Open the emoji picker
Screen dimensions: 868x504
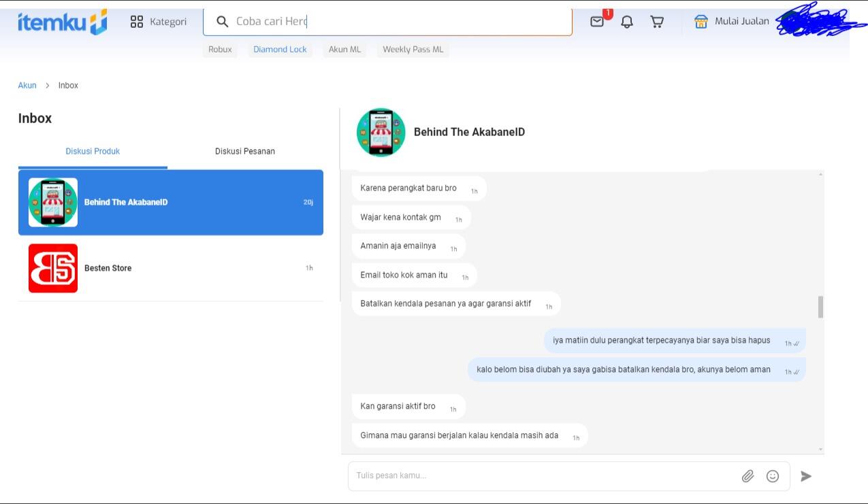click(x=773, y=476)
